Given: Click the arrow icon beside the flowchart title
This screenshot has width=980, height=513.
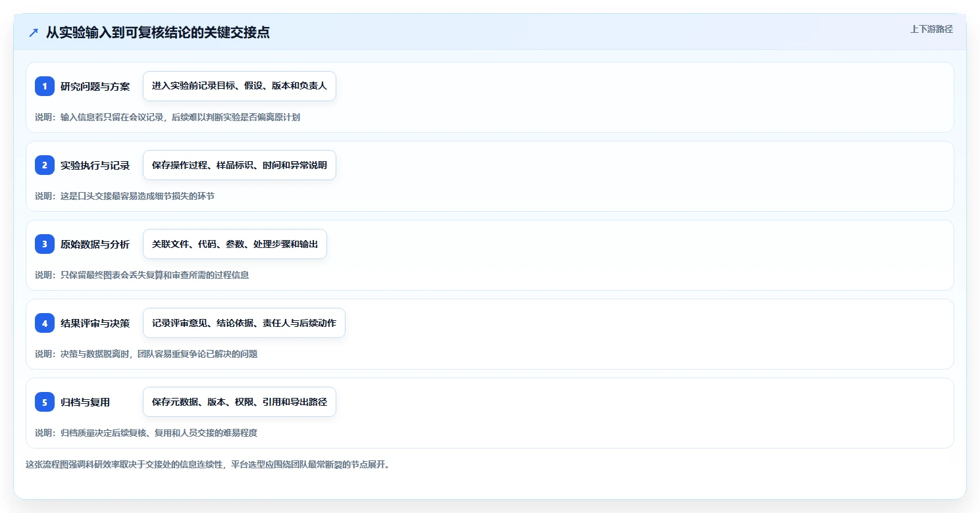Looking at the screenshot, I should (34, 32).
